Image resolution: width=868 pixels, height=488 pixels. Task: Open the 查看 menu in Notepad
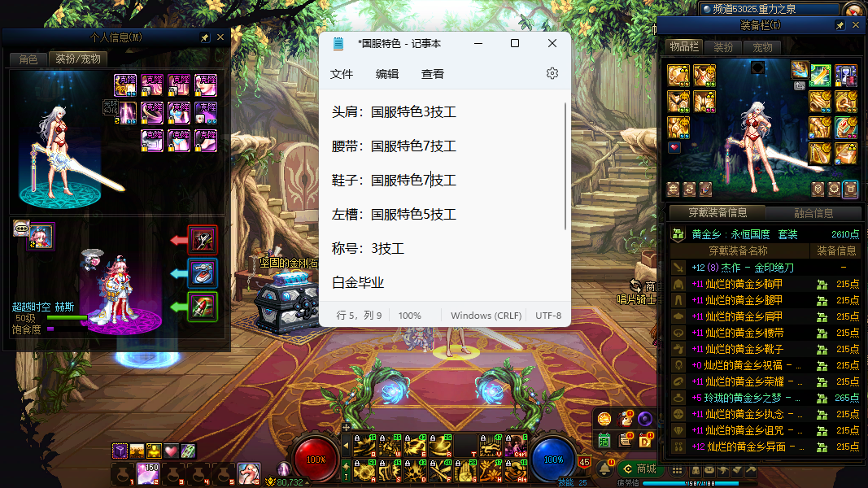(x=433, y=74)
